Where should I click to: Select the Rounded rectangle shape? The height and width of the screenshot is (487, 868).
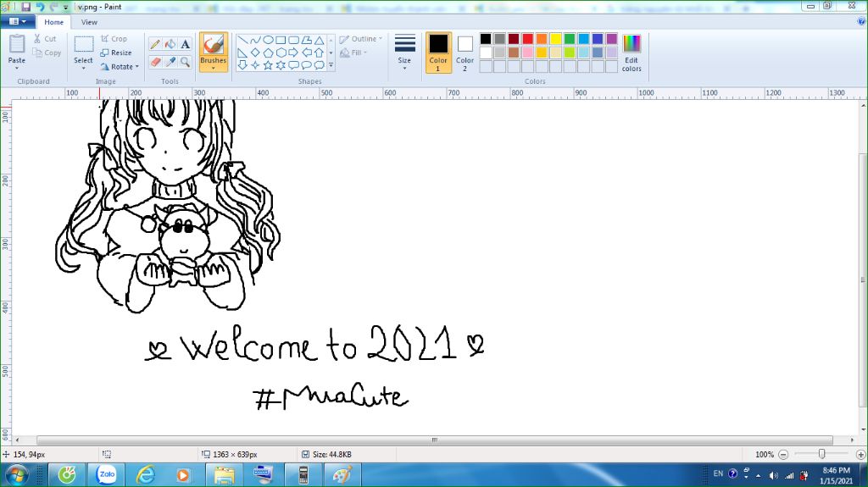click(293, 40)
